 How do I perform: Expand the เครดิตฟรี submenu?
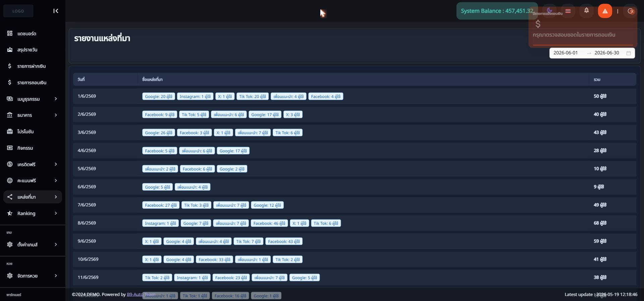56,164
